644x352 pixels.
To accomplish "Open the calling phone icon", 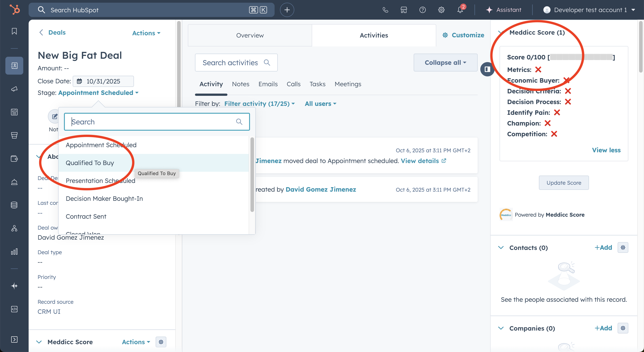I will tap(385, 10).
